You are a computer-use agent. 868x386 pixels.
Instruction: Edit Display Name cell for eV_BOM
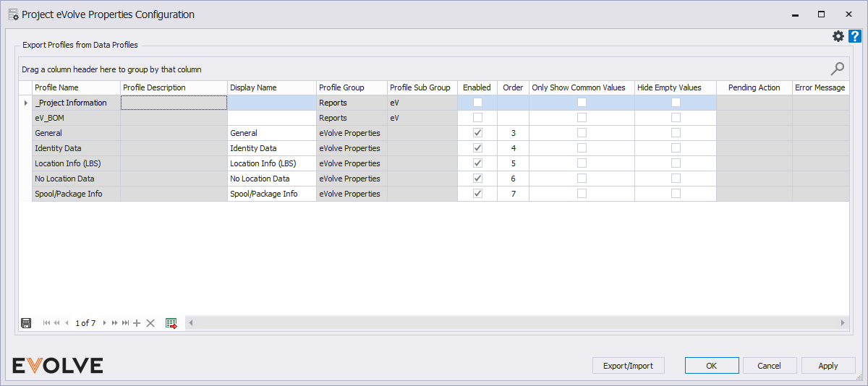272,118
